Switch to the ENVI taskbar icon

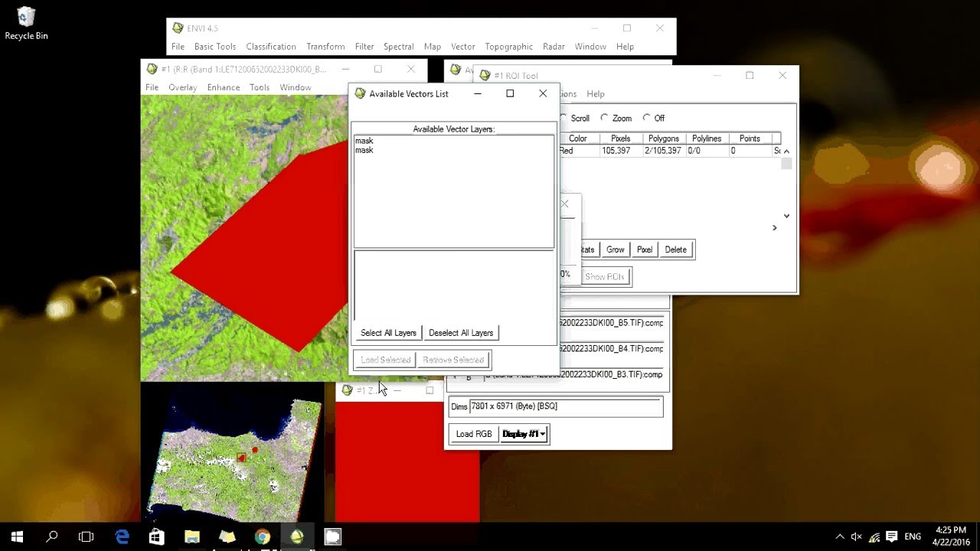pos(297,536)
